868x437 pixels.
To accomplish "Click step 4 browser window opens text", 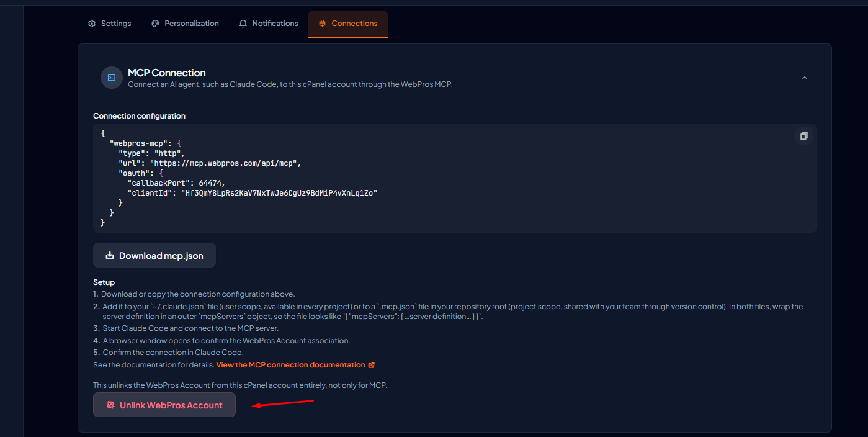I will 226,341.
